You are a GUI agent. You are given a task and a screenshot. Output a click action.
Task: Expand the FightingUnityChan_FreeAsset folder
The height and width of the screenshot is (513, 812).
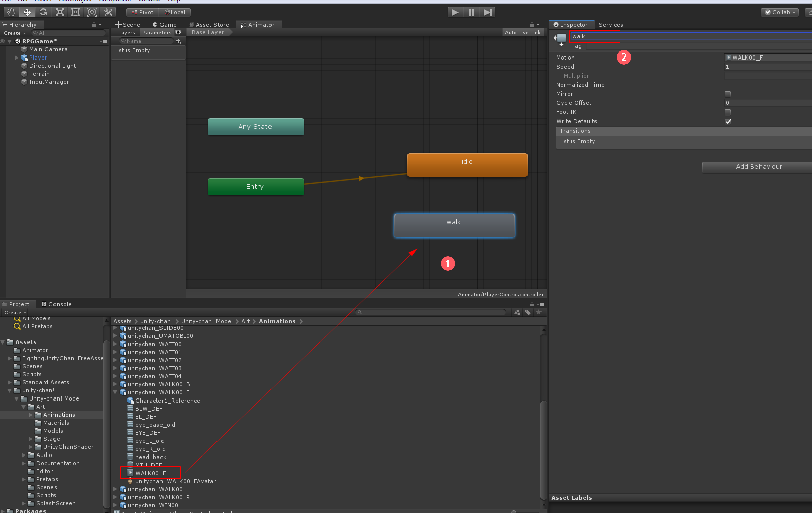pyautogui.click(x=10, y=358)
